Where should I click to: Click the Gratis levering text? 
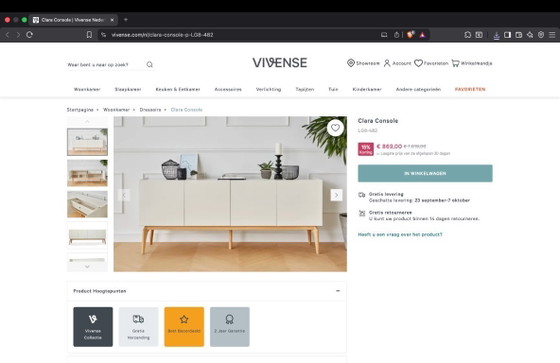pos(386,194)
